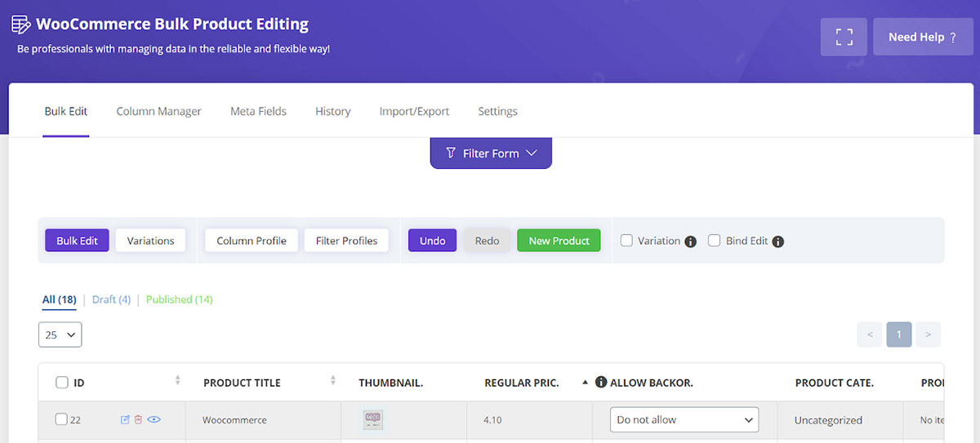Screen dimensions: 980x443
Task: Expand the Filter Form panel
Action: pos(491,153)
